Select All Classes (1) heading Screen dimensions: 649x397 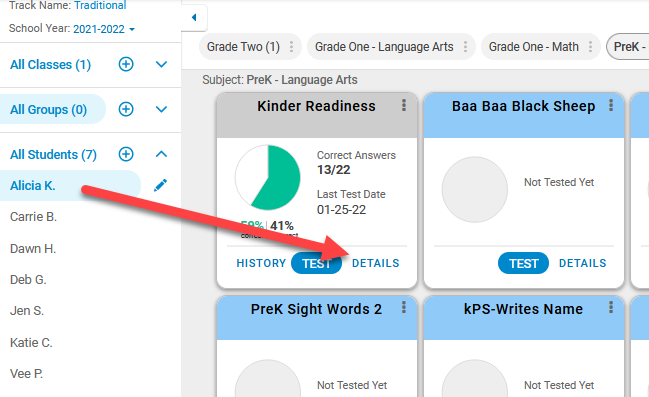coord(50,65)
